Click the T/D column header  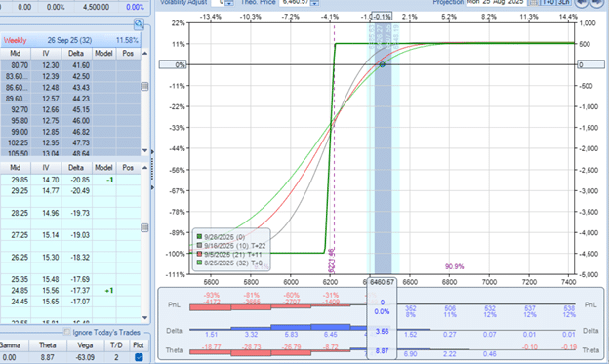coord(116,344)
